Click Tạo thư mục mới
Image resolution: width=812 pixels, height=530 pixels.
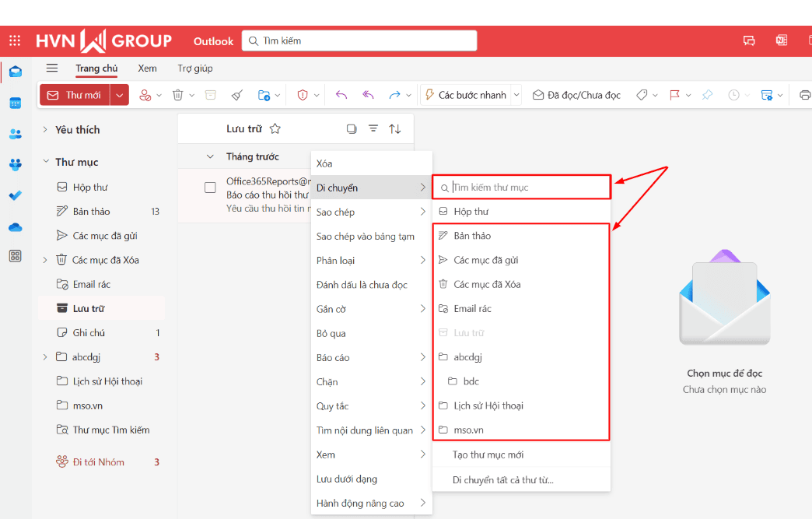[x=521, y=455]
